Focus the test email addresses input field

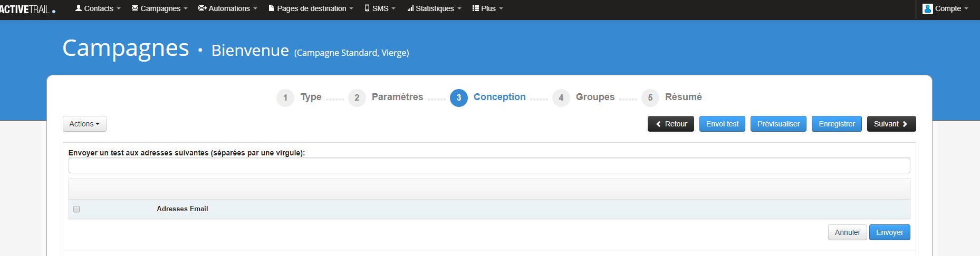(x=489, y=165)
